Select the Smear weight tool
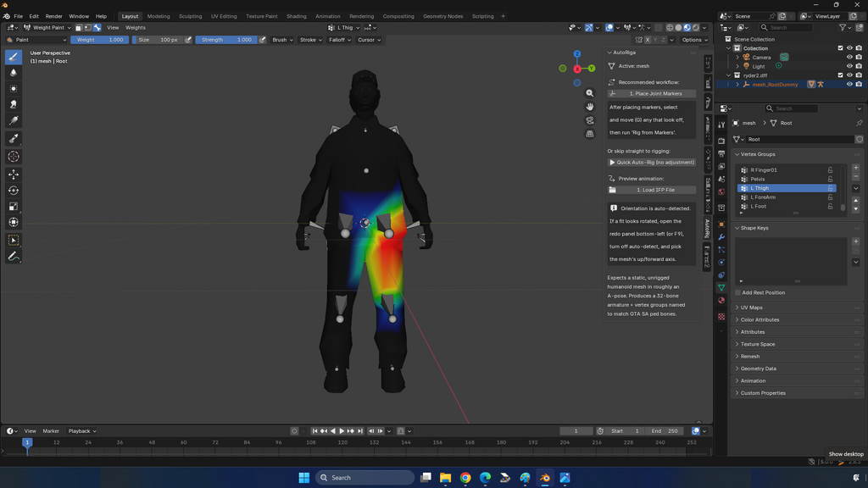This screenshot has width=868, height=488. click(14, 104)
